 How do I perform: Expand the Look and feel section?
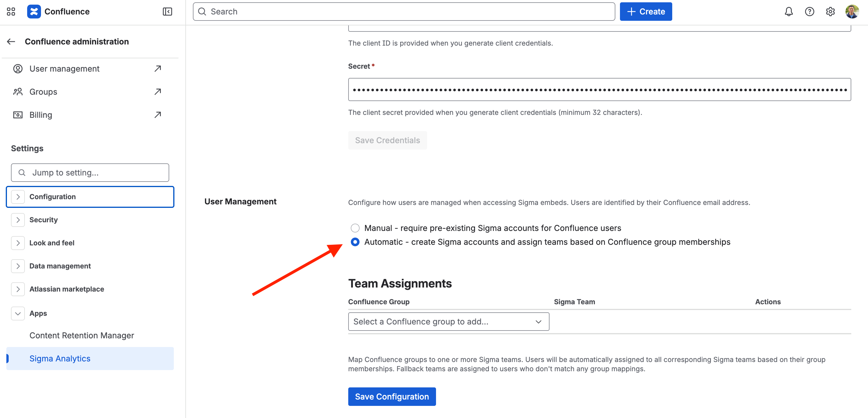[18, 243]
